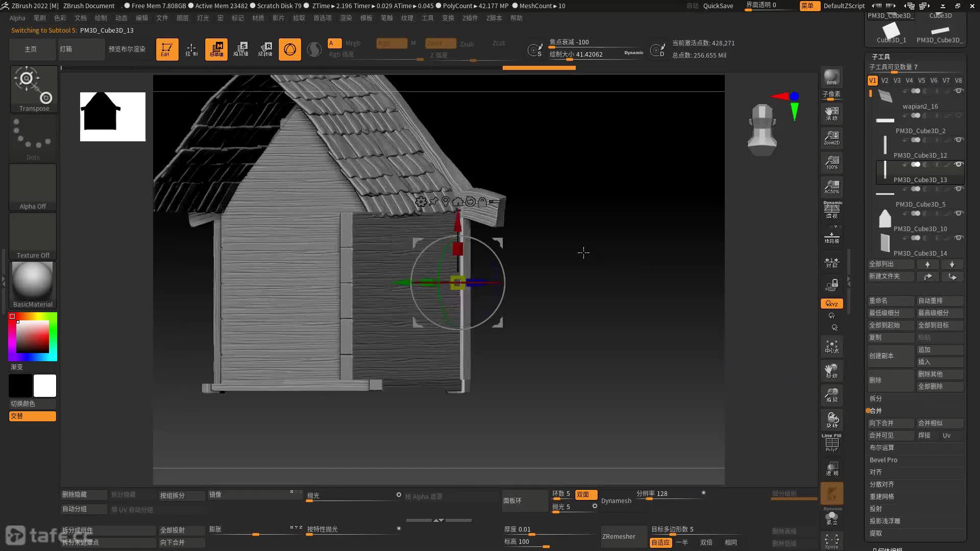Click the 对称 local symmetry icon
The width and height of the screenshot is (980, 551).
click(x=831, y=262)
